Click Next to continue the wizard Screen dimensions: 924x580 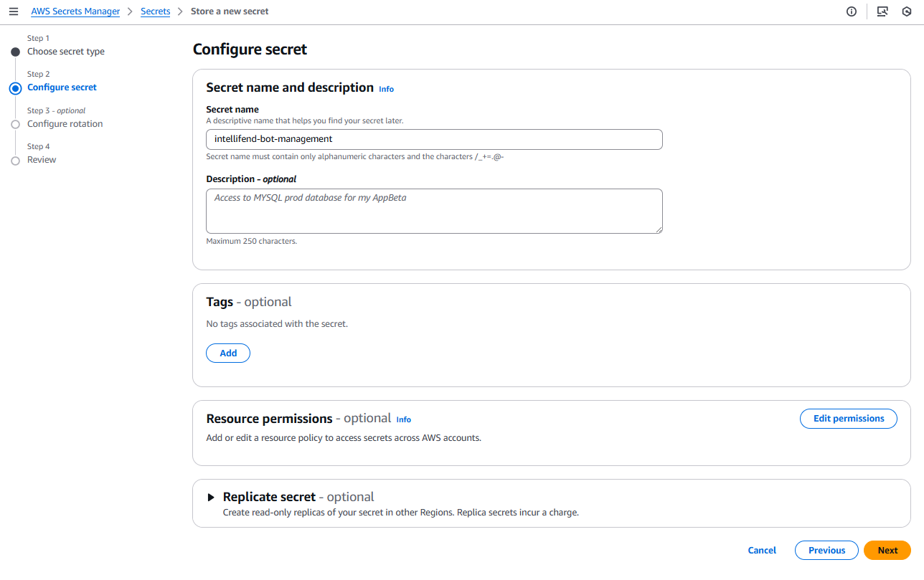(887, 550)
